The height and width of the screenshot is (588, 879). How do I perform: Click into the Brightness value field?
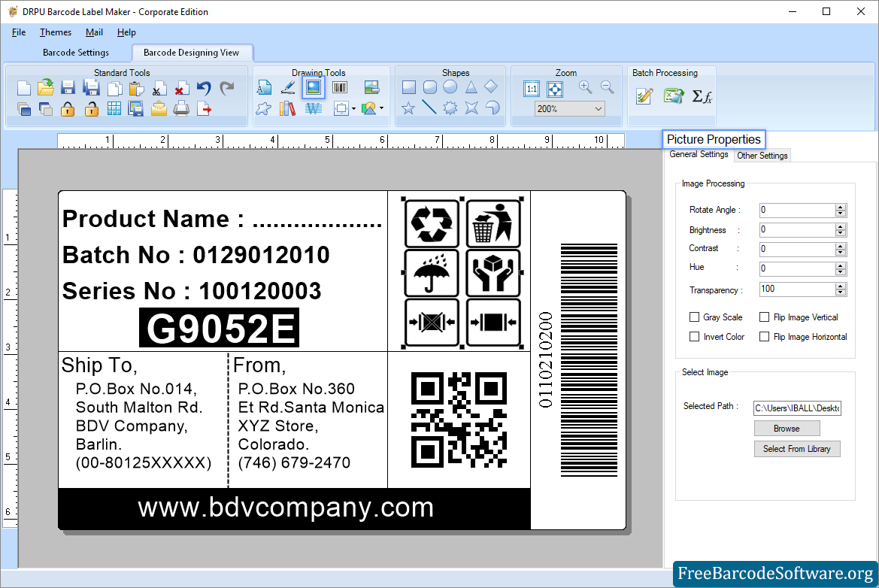pos(797,230)
